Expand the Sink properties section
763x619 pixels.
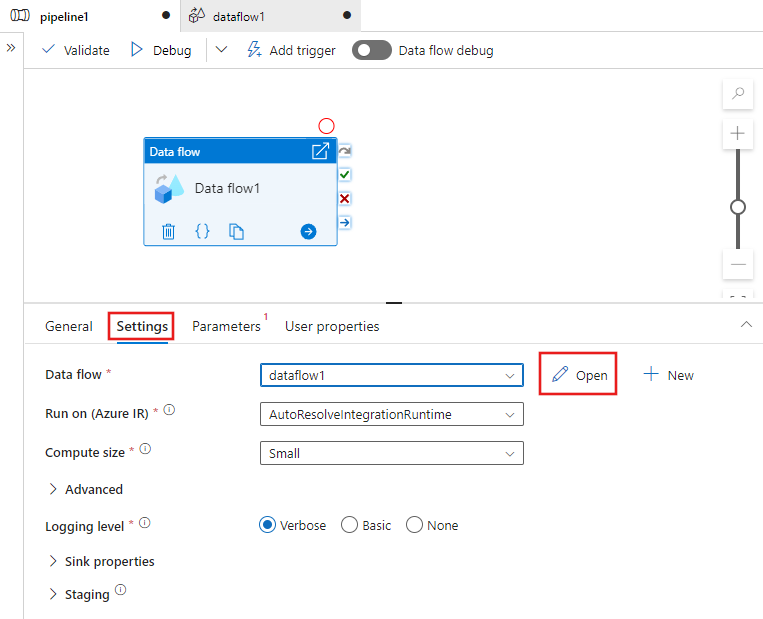(101, 561)
